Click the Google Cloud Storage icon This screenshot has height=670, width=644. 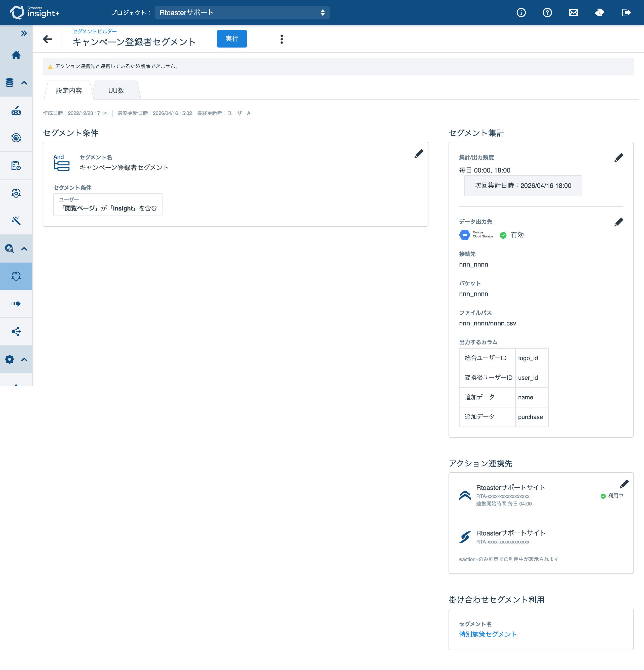point(464,235)
